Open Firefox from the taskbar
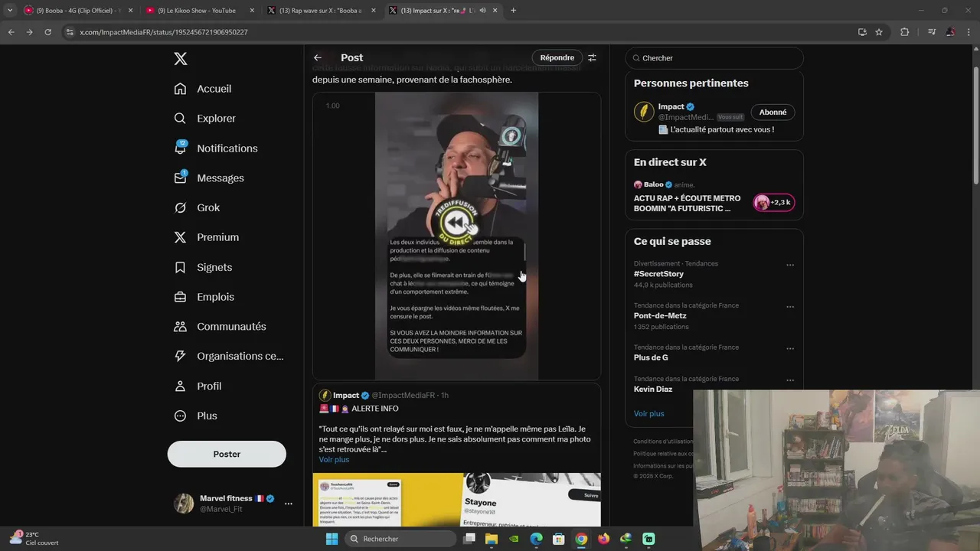Image resolution: width=980 pixels, height=551 pixels. [x=603, y=539]
